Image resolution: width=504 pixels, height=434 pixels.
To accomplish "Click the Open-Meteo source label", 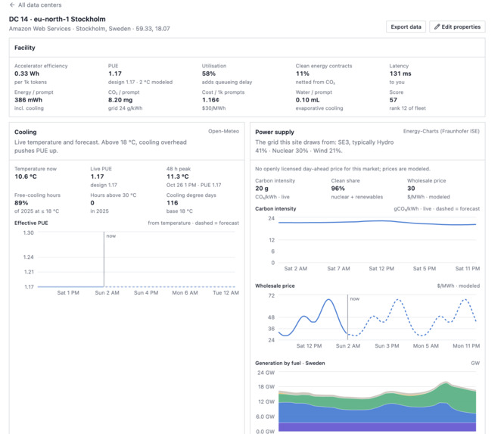I will pyautogui.click(x=223, y=131).
